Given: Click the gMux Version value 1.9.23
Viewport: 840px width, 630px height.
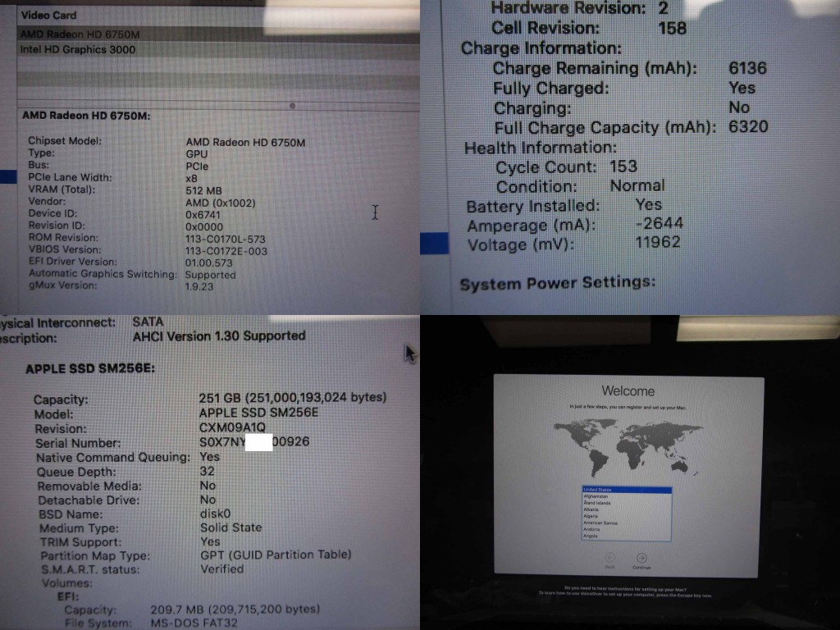Looking at the screenshot, I should point(199,286).
